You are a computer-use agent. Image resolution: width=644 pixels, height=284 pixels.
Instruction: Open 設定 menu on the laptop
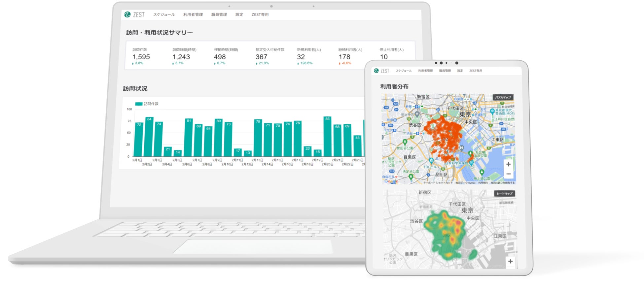click(x=239, y=15)
